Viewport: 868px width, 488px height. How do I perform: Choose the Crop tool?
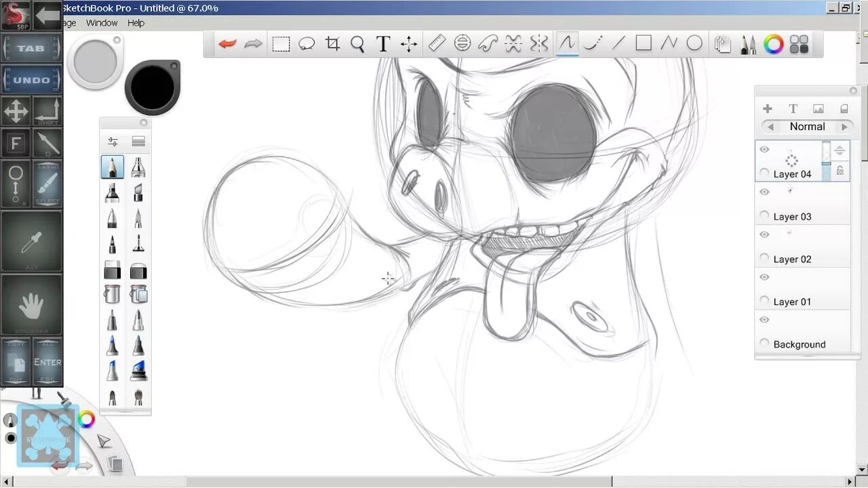332,44
